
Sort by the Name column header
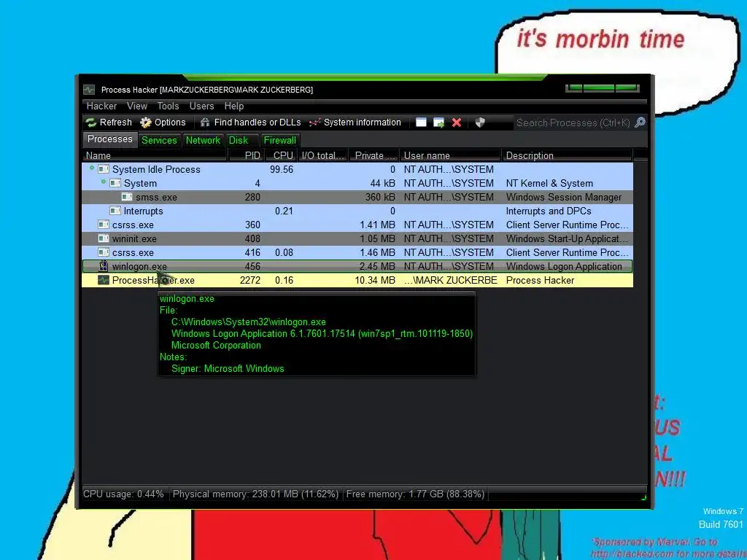click(x=155, y=156)
